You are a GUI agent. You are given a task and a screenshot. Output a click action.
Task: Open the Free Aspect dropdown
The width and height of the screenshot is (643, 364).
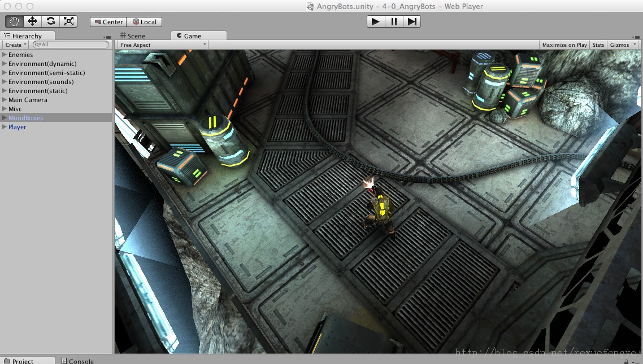(x=163, y=45)
